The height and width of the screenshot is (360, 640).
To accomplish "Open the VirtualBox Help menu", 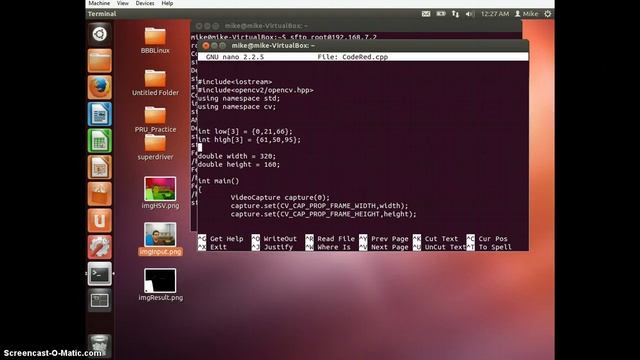I will pyautogui.click(x=167, y=3).
